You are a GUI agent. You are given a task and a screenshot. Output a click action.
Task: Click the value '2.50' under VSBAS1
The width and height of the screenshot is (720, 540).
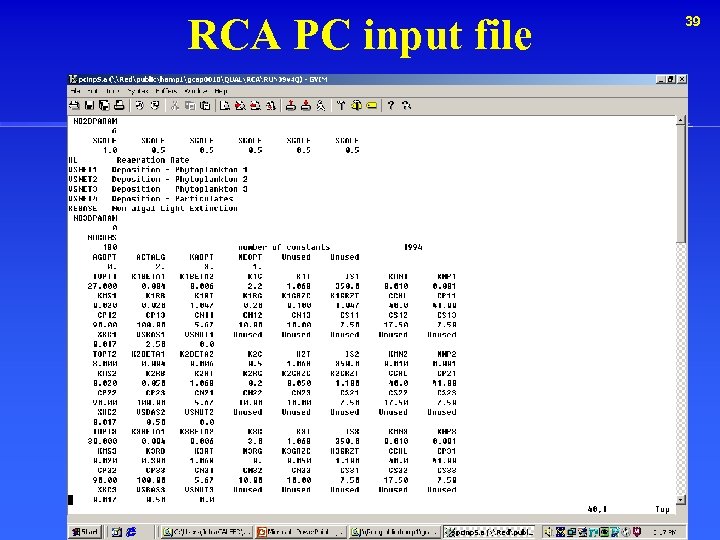point(155,344)
